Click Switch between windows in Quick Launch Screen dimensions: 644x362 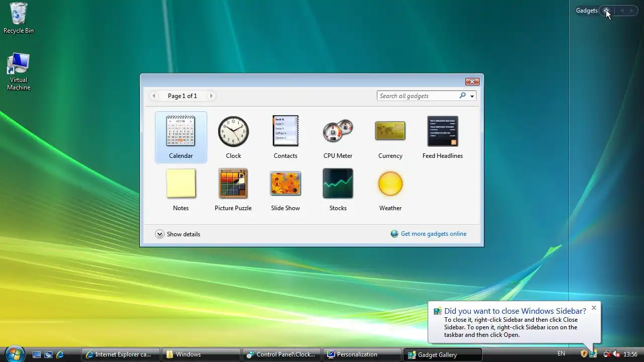tap(48, 354)
